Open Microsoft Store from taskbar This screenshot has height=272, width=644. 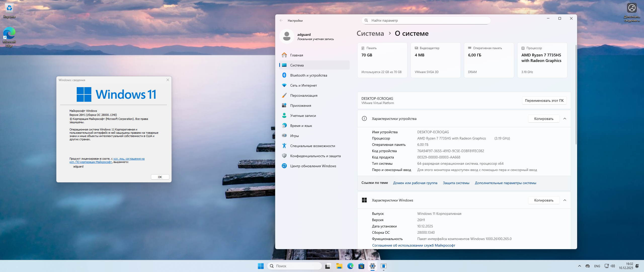coord(361,266)
